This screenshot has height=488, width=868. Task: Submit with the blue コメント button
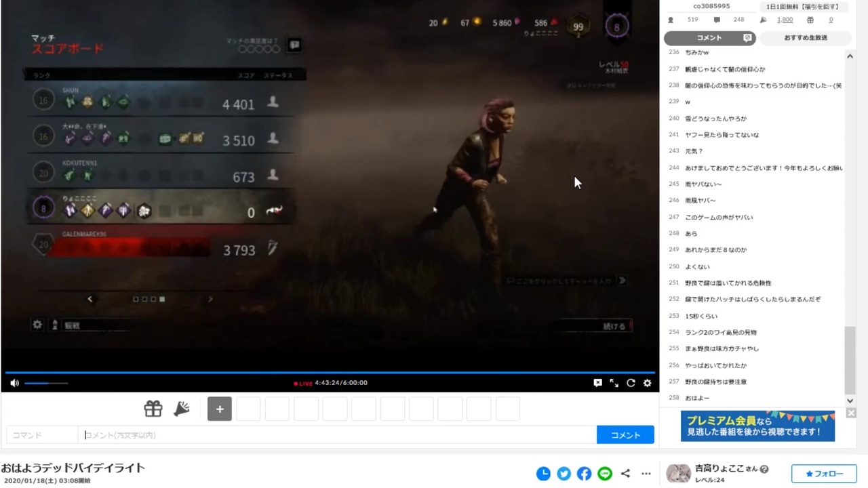625,435
